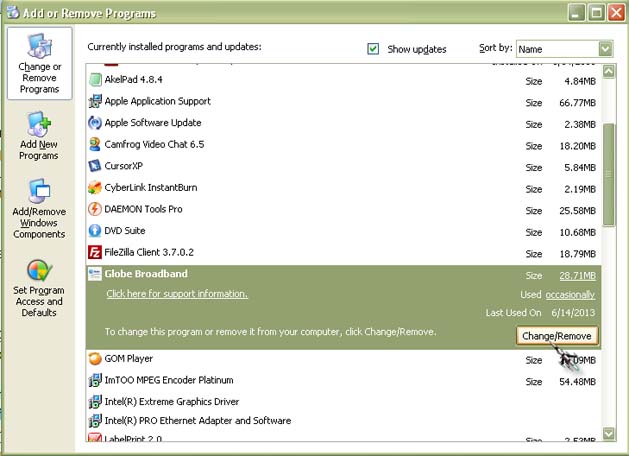Click the Camfrog Video Chat 6.5 icon

95,144
